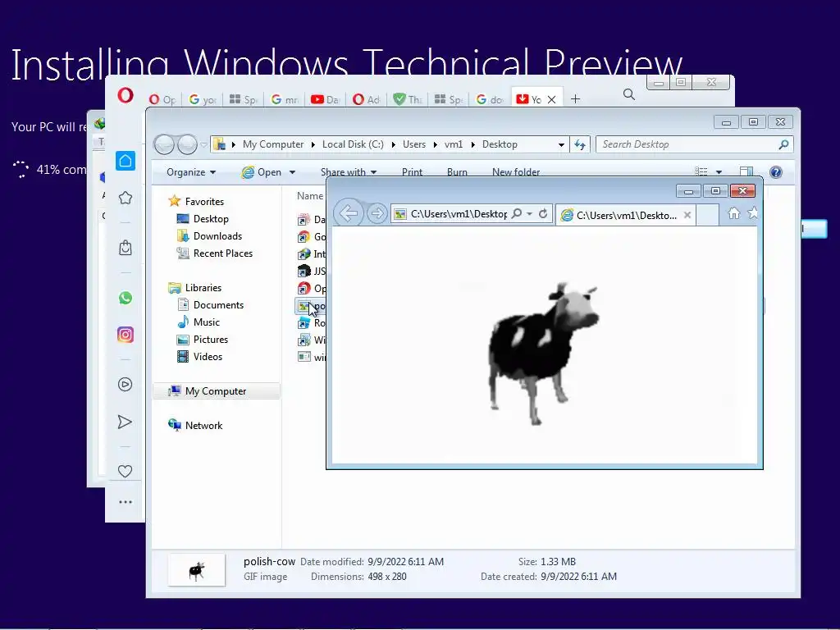The width and height of the screenshot is (840, 630).
Task: Go forward in Internet Explorer window
Action: pyautogui.click(x=377, y=213)
